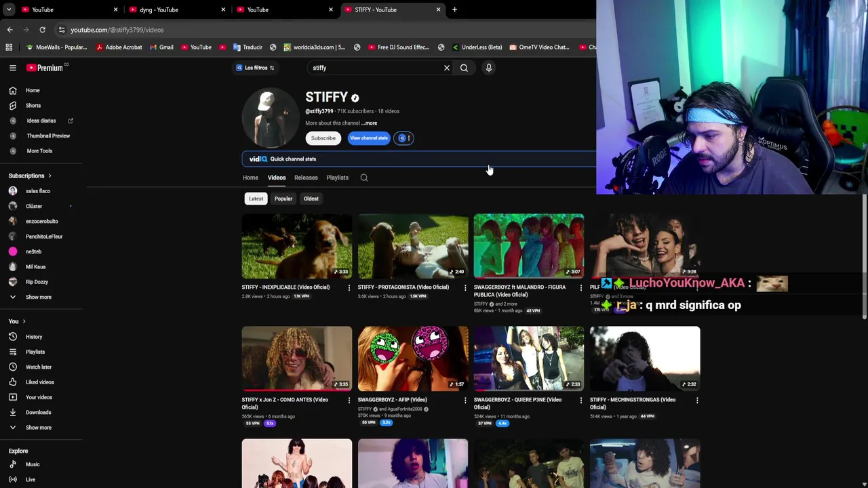This screenshot has height=488, width=868.
Task: Click the YouTube Premium logo
Action: pos(45,68)
